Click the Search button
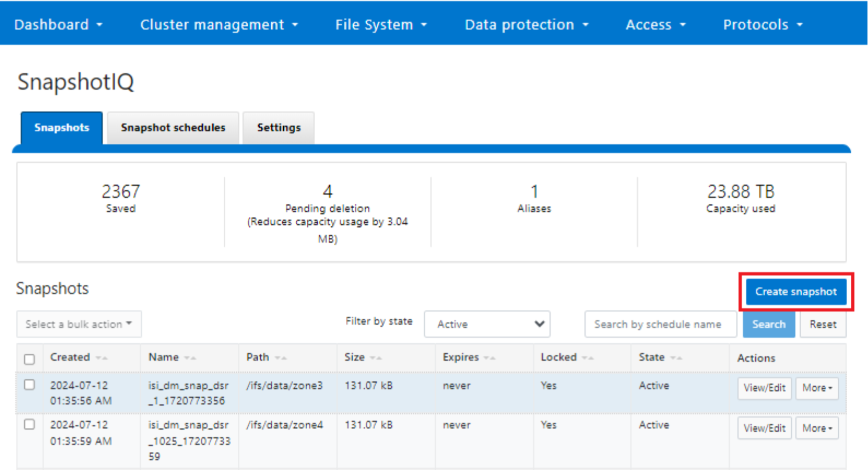The height and width of the screenshot is (470, 868). [769, 324]
